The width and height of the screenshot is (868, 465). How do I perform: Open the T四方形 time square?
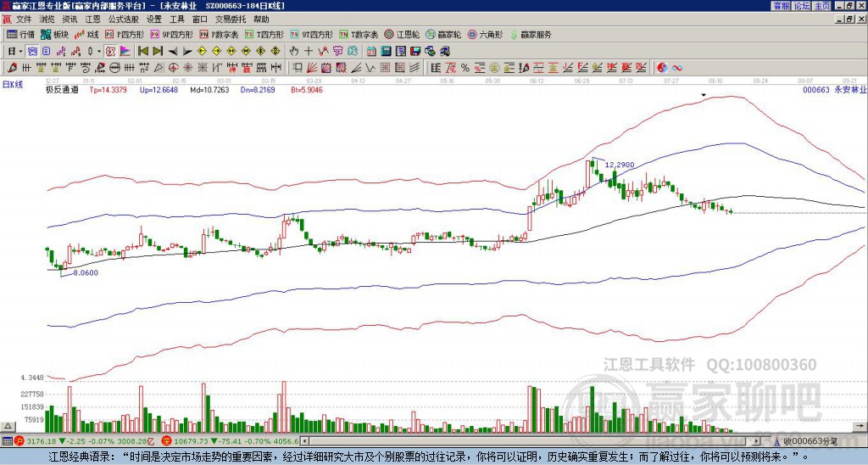[264, 34]
